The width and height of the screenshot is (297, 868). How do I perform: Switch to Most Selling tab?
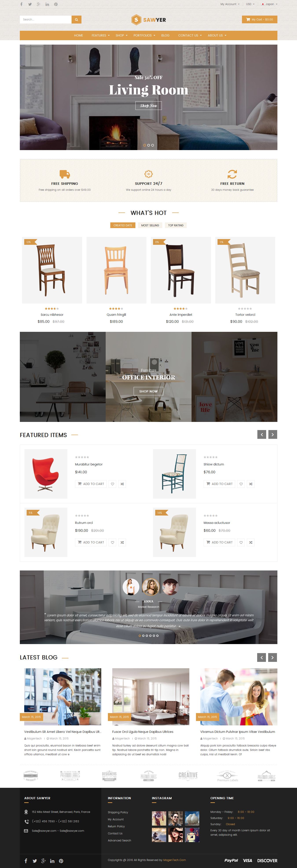[150, 225]
